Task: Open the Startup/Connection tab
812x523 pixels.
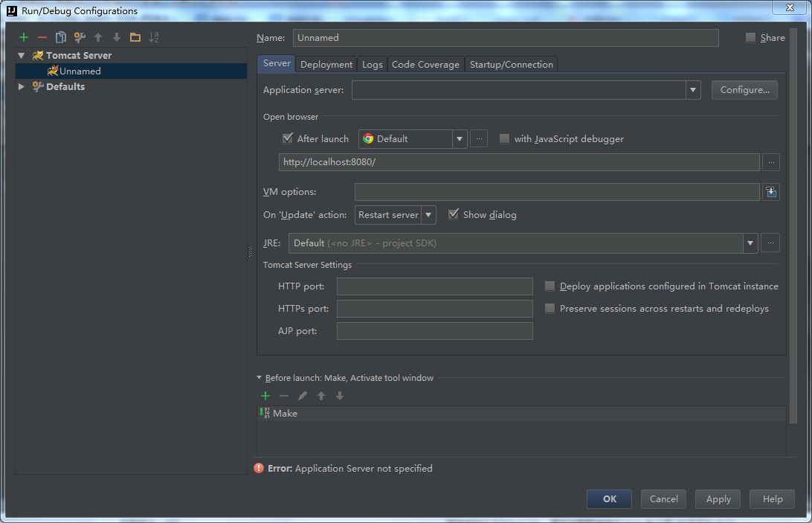Action: 511,64
